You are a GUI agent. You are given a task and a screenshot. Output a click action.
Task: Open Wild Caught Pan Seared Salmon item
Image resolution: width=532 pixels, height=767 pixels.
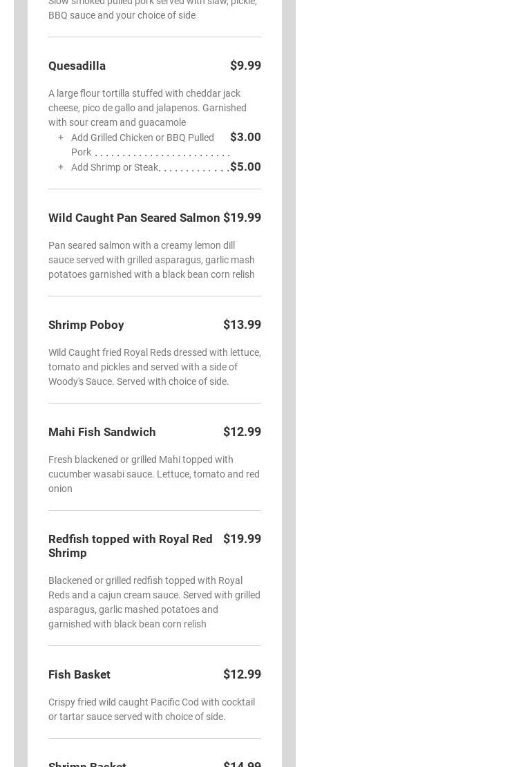tap(134, 218)
